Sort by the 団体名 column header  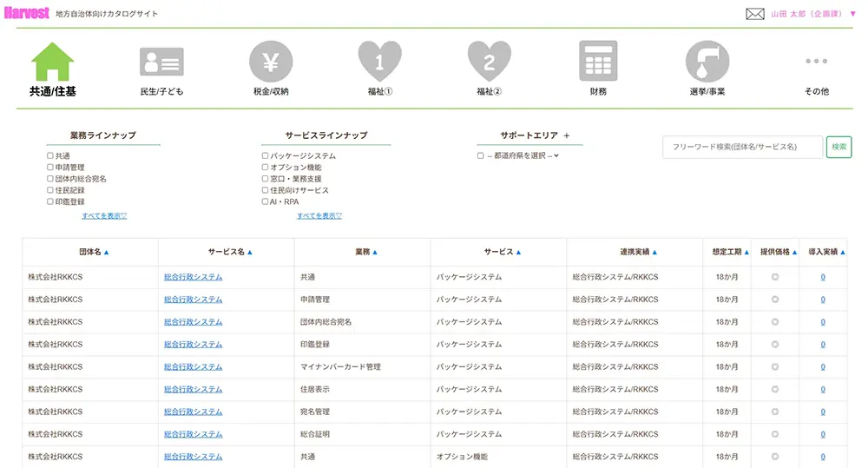[x=94, y=252]
